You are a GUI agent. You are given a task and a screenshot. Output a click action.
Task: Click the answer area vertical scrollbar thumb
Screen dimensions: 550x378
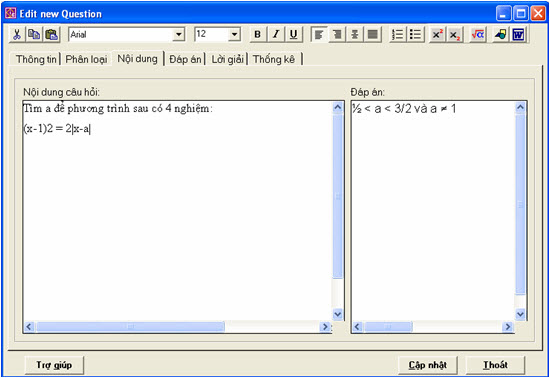click(x=521, y=204)
